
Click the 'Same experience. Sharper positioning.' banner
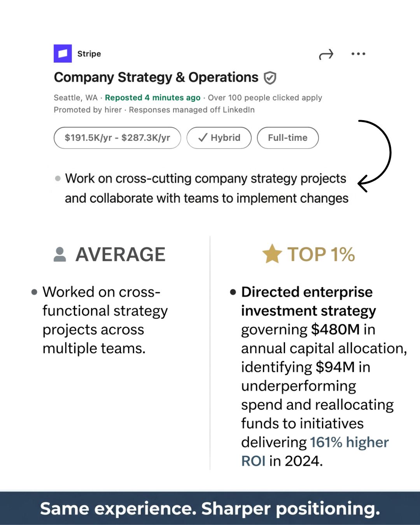(x=210, y=508)
